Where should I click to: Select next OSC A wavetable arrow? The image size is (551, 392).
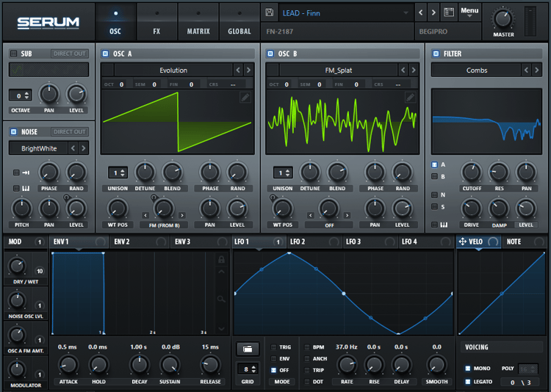pos(248,70)
